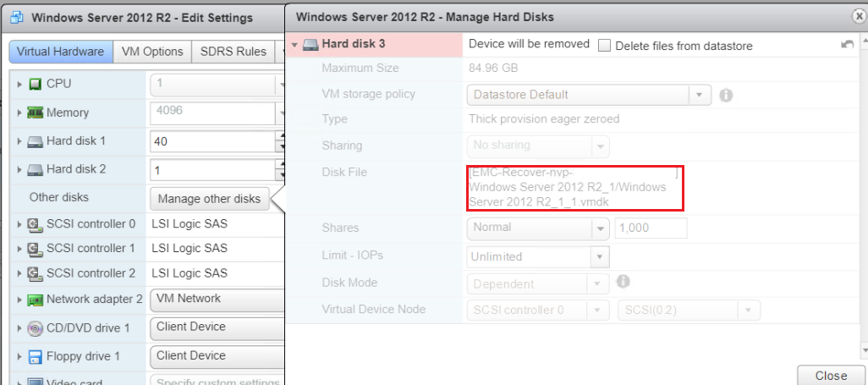Collapse the Hard disk 3 section
The height and width of the screenshot is (385, 868).
[294, 45]
